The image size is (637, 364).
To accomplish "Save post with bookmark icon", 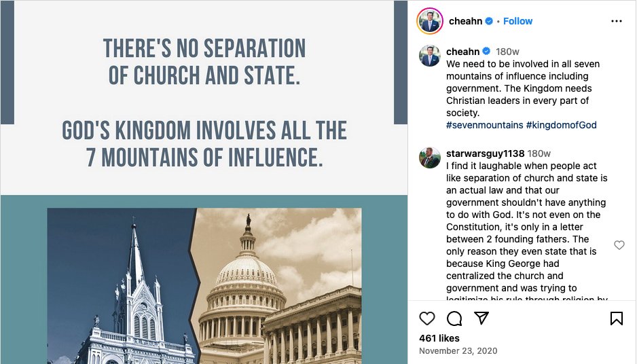I will point(616,318).
